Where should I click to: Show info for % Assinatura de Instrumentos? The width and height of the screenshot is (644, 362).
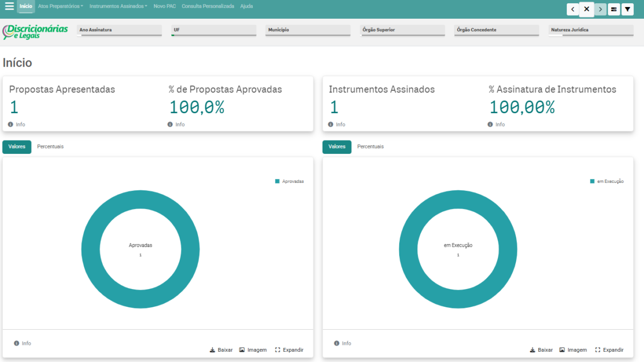click(496, 124)
